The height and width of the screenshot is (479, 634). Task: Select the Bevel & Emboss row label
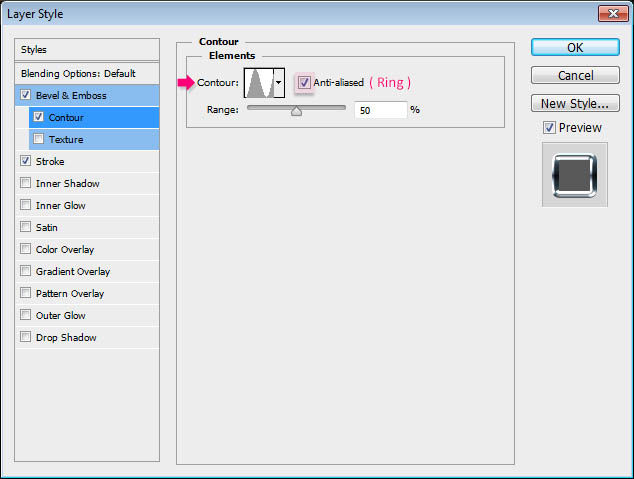(71, 95)
